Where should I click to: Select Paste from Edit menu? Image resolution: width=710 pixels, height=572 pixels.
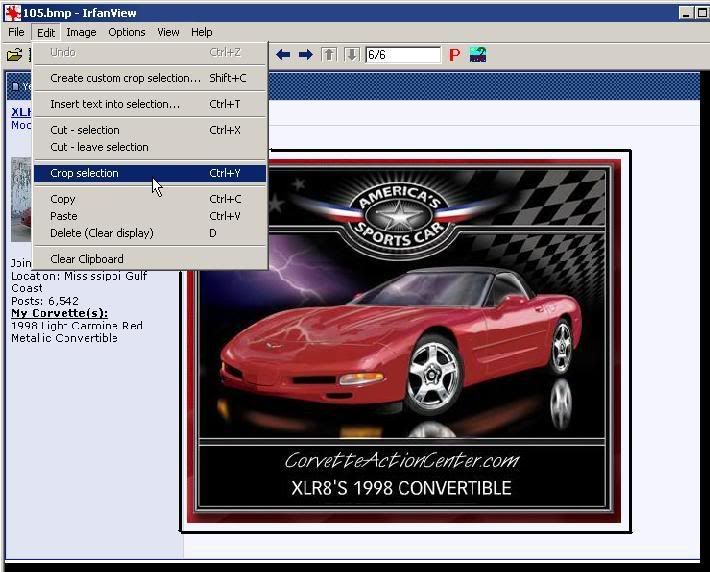150,216
